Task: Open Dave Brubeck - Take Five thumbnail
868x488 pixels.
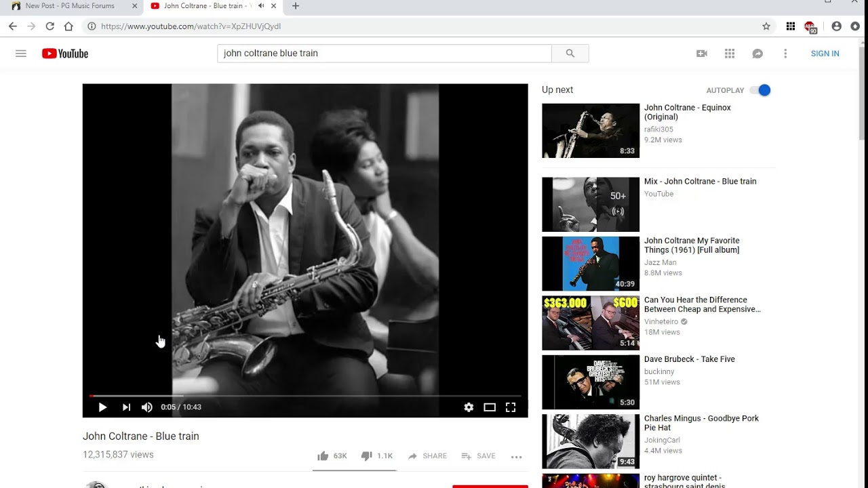Action: (591, 382)
